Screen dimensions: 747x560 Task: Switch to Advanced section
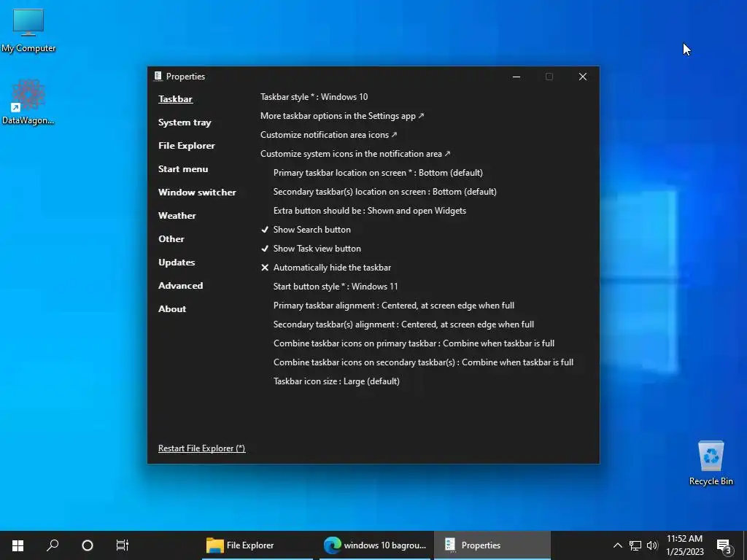pyautogui.click(x=181, y=286)
